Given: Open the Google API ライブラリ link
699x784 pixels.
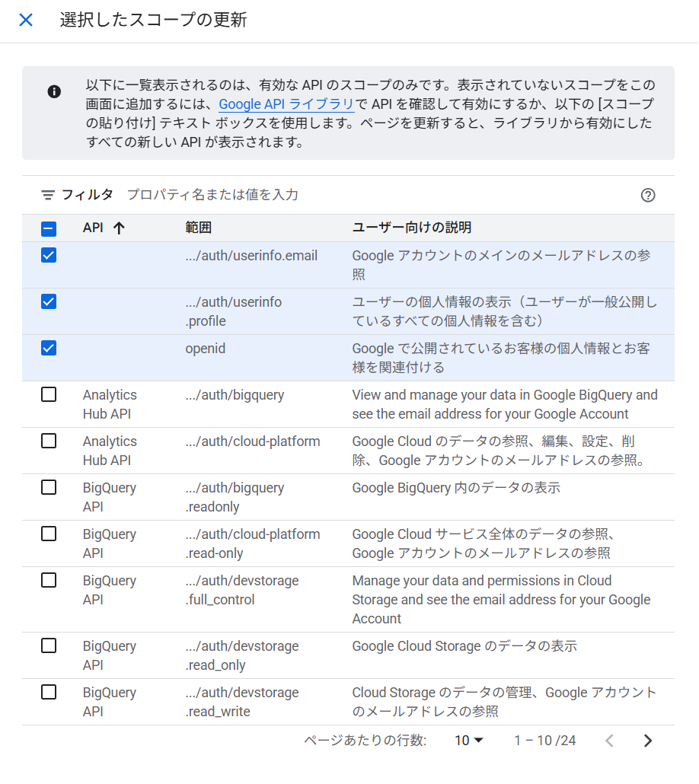Looking at the screenshot, I should pyautogui.click(x=286, y=104).
